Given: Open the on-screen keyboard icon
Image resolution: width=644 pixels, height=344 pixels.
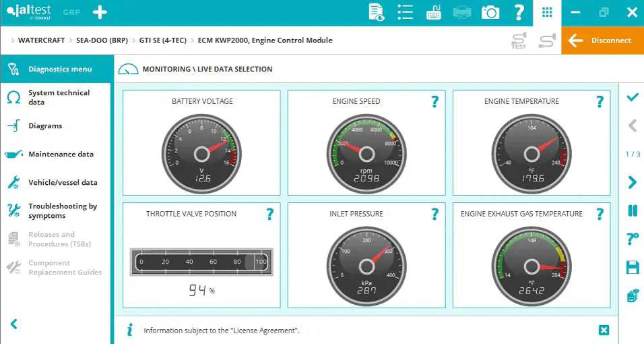Looking at the screenshot, I should (434, 12).
